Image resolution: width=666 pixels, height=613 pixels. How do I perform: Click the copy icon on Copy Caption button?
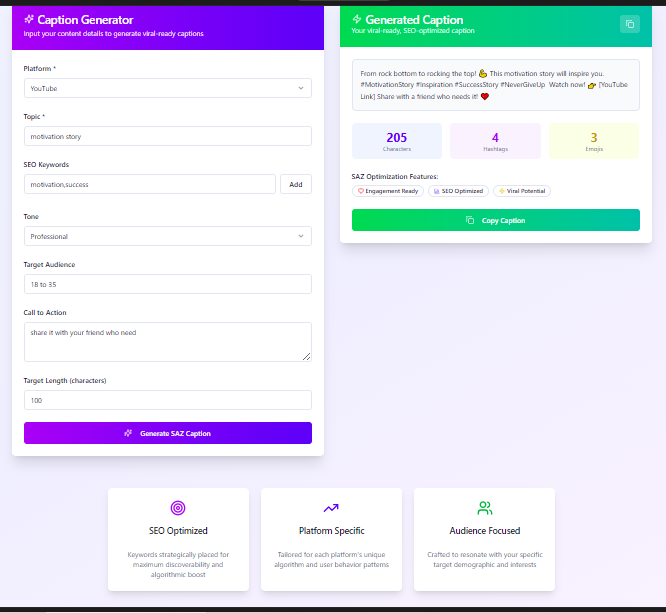pyautogui.click(x=470, y=220)
